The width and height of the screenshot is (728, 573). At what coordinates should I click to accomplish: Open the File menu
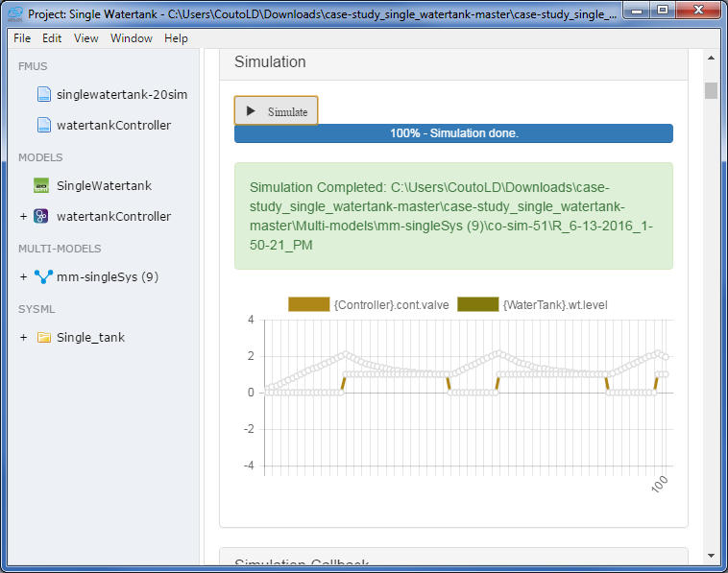pos(22,38)
